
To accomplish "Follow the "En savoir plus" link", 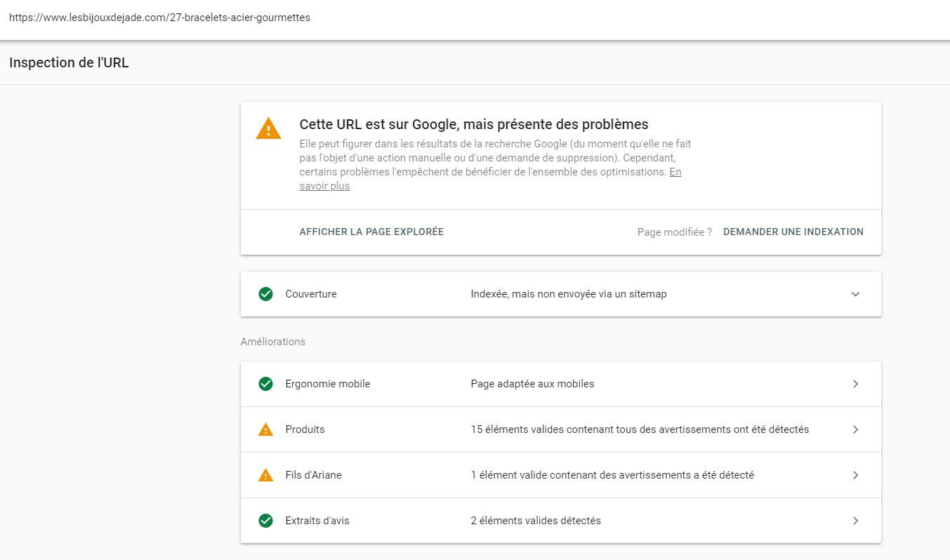I will 324,186.
